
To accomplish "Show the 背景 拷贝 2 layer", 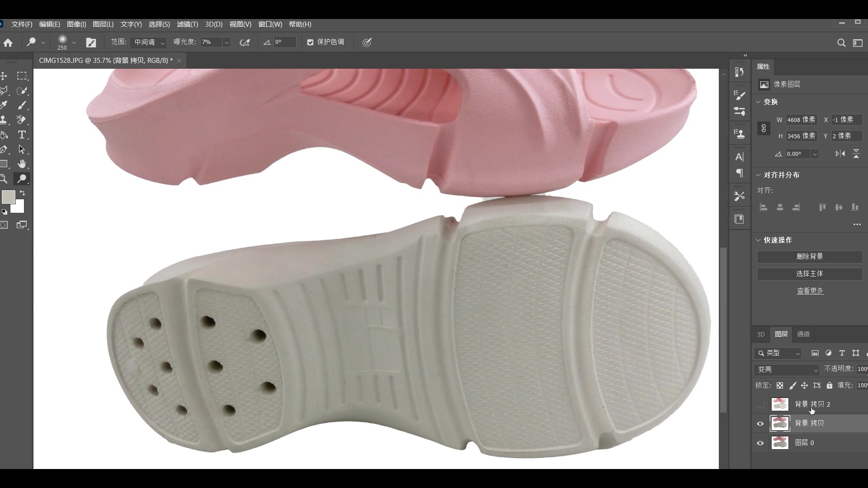I will 760,404.
